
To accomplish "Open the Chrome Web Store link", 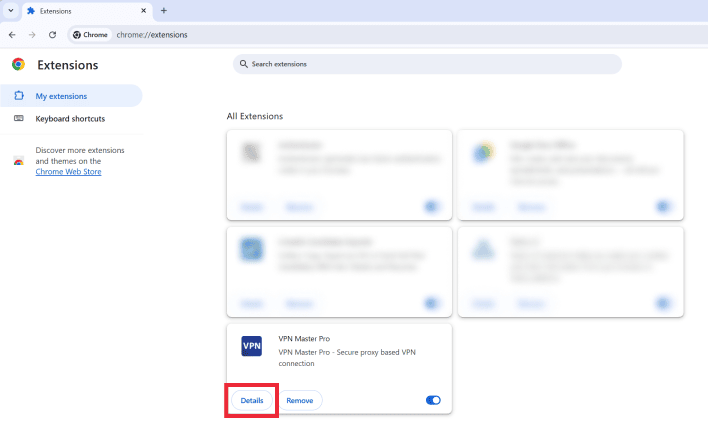I will (x=68, y=172).
